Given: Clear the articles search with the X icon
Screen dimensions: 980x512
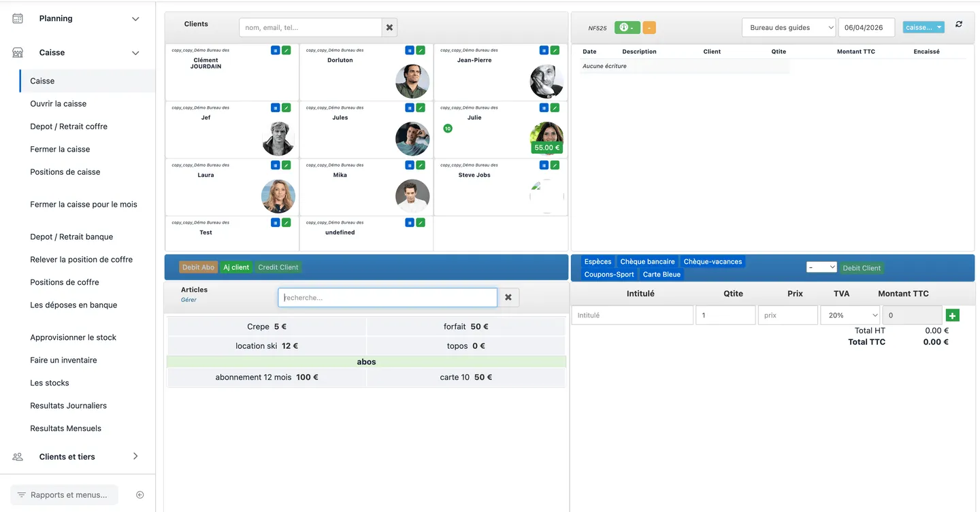Looking at the screenshot, I should (x=508, y=298).
